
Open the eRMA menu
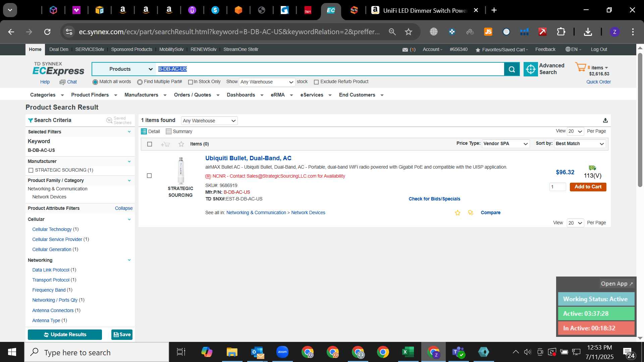(x=282, y=95)
